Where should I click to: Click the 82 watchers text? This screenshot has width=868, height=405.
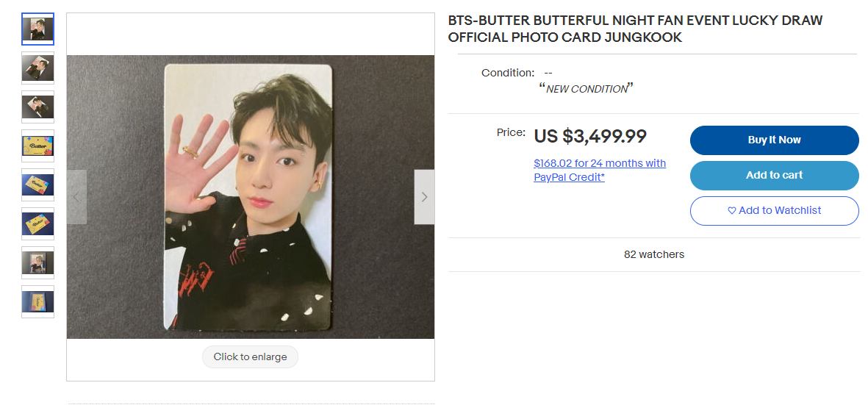coord(653,255)
